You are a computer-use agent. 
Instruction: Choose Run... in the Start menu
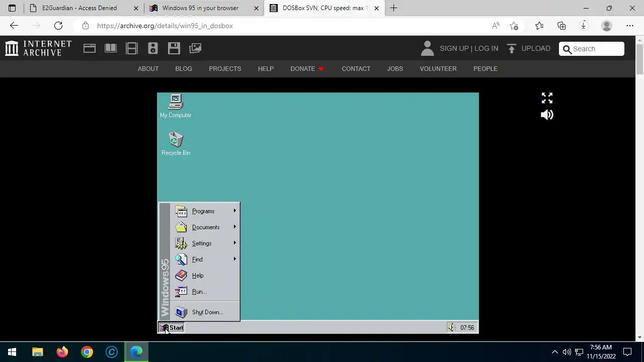[x=205, y=292]
